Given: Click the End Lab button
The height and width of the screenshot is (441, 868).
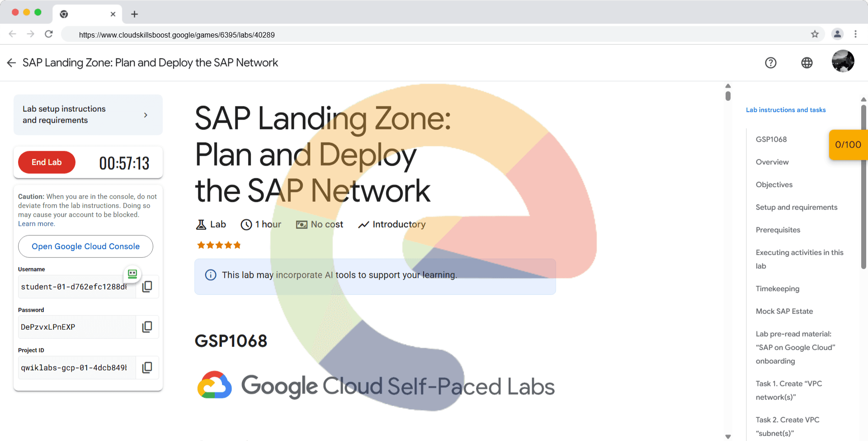Looking at the screenshot, I should coord(47,162).
